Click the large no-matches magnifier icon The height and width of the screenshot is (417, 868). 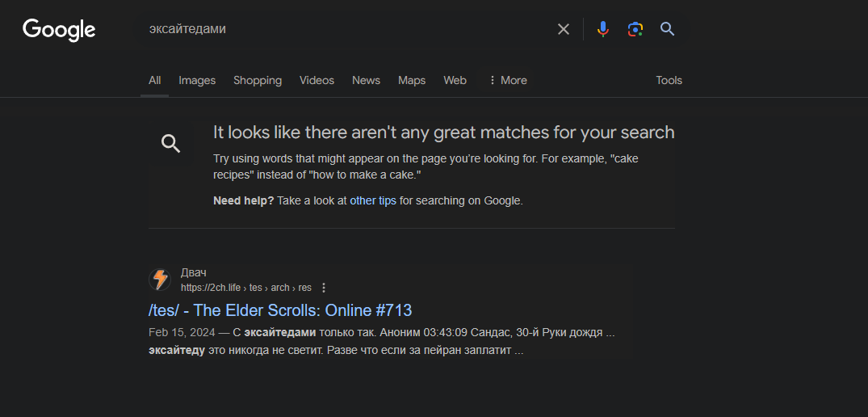(x=170, y=144)
